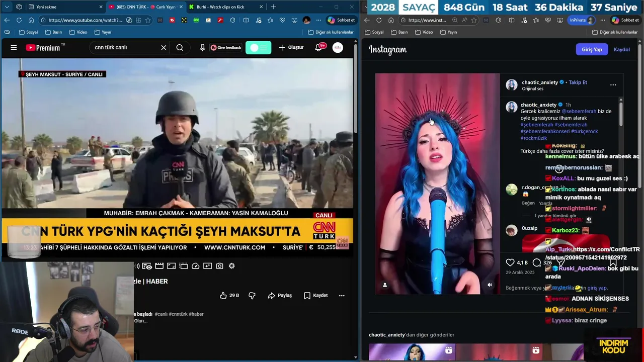This screenshot has width=644, height=362.
Task: Open left browser settings and more menu
Action: 318,20
